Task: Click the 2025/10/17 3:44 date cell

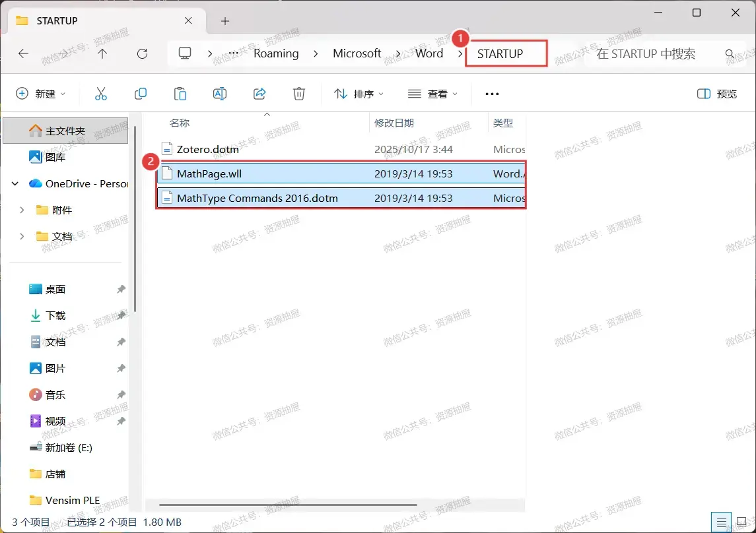Action: point(413,149)
